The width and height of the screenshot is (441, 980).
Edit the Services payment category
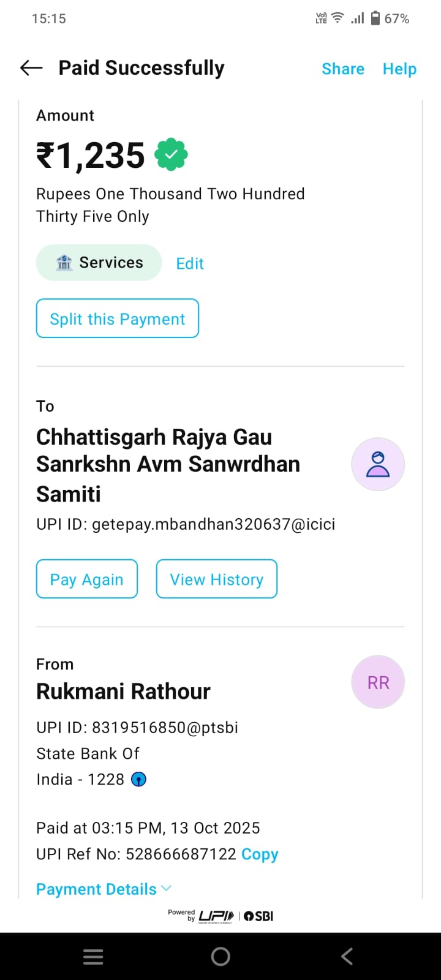pos(190,263)
